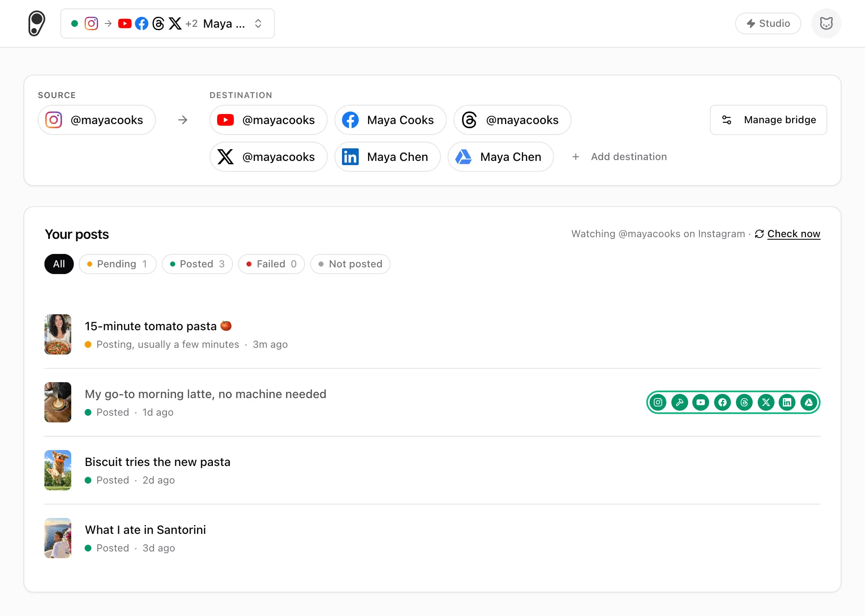The image size is (865, 616).
Task: Open the cat avatar profile menu
Action: (x=826, y=23)
